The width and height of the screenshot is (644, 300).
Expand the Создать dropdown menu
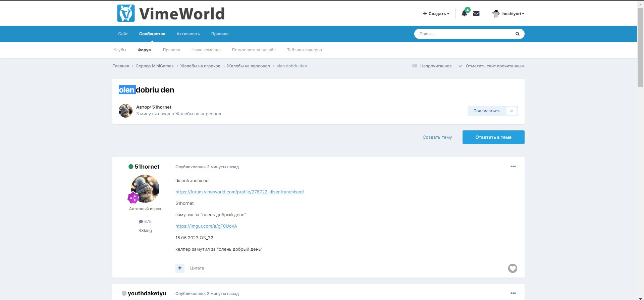436,14
